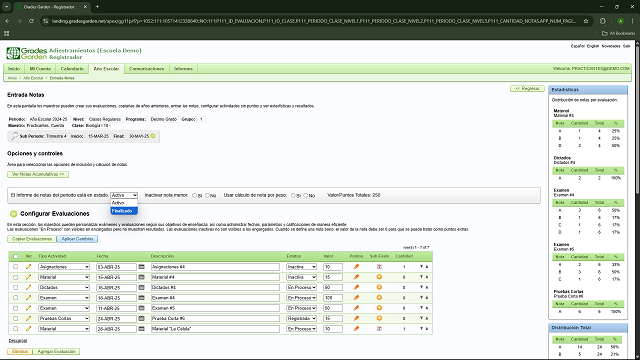Image resolution: width=640 pixels, height=360 pixels.
Task: Open the Sub Evals icon for Material "La Célula"
Action: pos(379,329)
